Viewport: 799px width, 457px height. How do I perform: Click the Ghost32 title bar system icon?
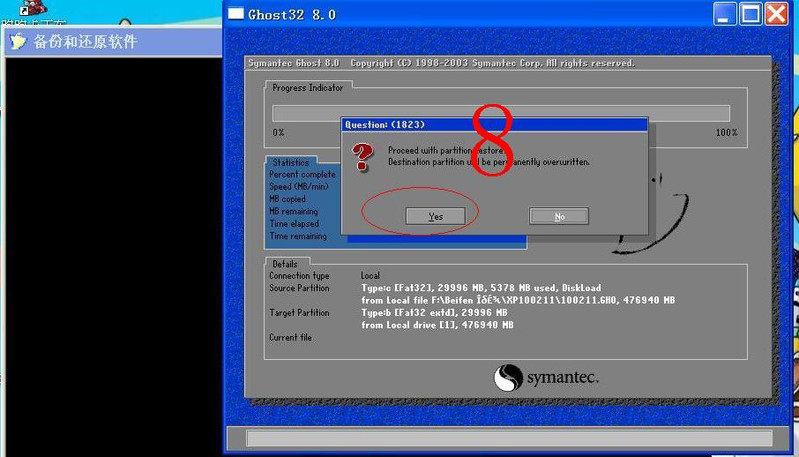235,14
